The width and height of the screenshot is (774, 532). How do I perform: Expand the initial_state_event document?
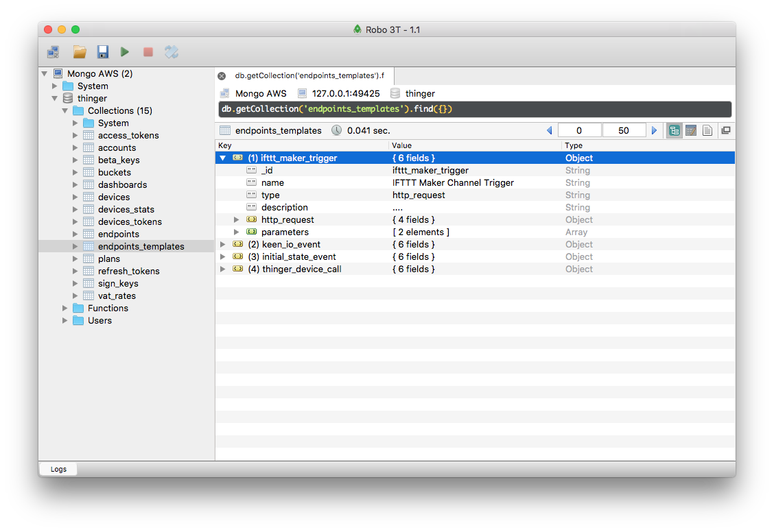pos(222,256)
